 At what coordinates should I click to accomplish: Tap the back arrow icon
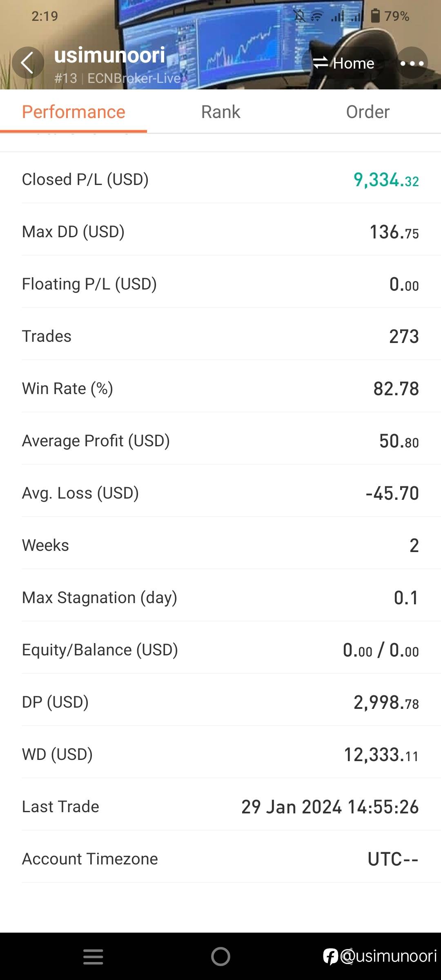coord(27,63)
